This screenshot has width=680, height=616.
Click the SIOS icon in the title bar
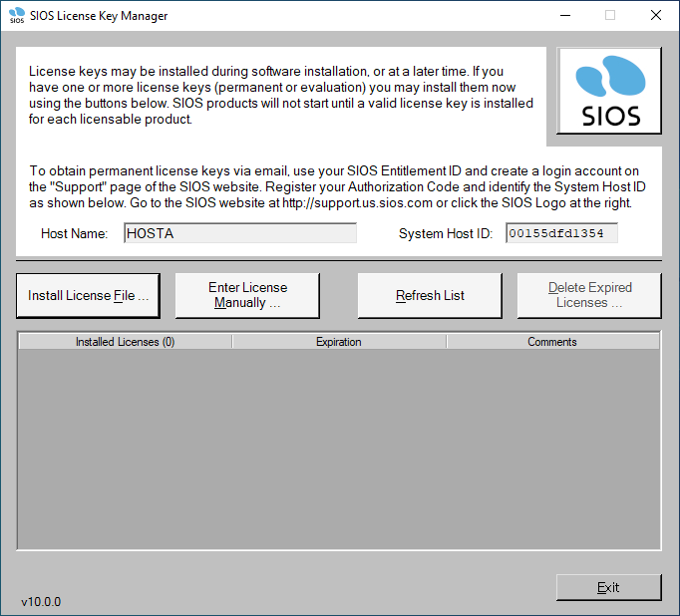coord(17,15)
